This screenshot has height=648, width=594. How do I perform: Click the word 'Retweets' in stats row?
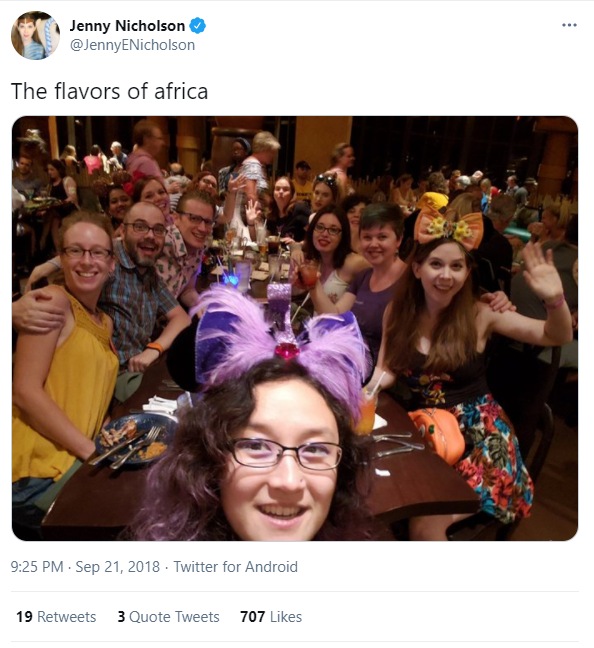[x=67, y=617]
